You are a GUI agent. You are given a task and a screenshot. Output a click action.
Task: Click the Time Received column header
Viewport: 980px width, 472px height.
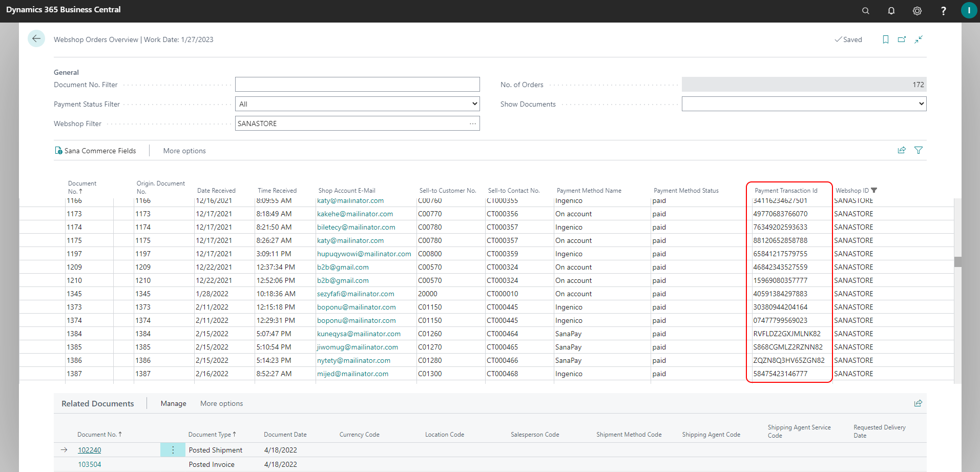point(277,191)
